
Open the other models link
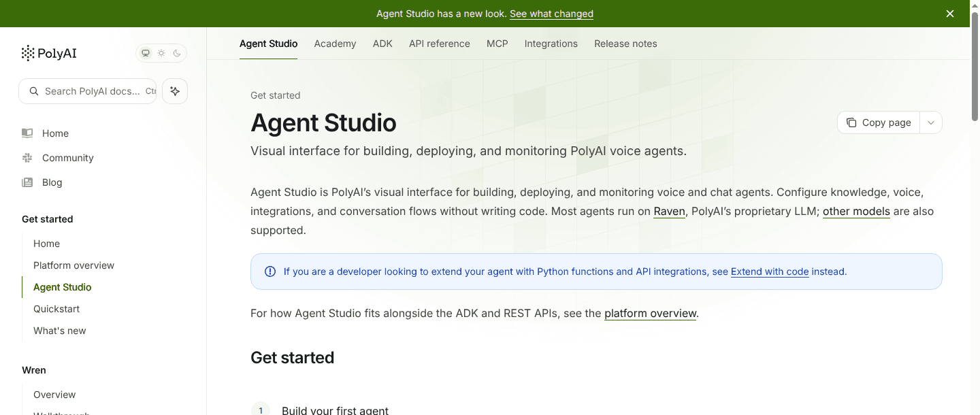click(856, 211)
